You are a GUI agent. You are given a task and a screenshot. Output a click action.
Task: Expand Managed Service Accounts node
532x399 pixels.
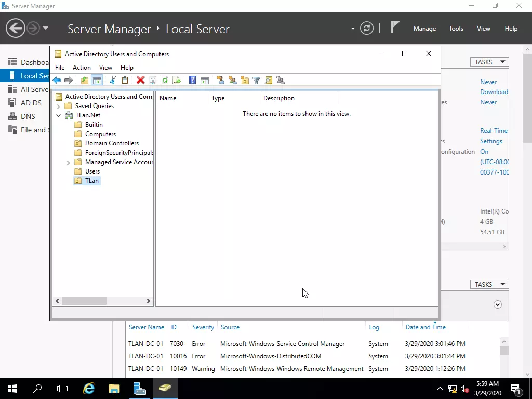click(68, 163)
